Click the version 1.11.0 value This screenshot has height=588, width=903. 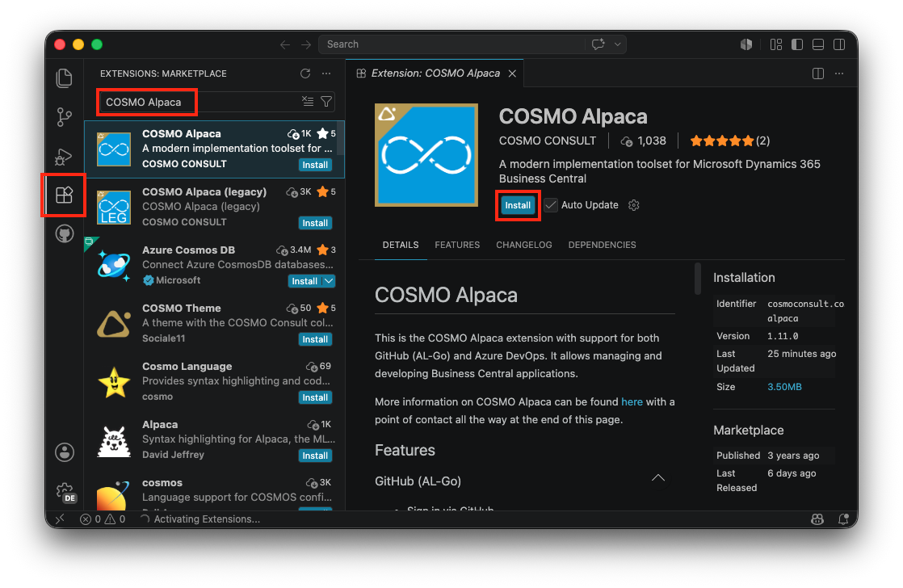783,336
